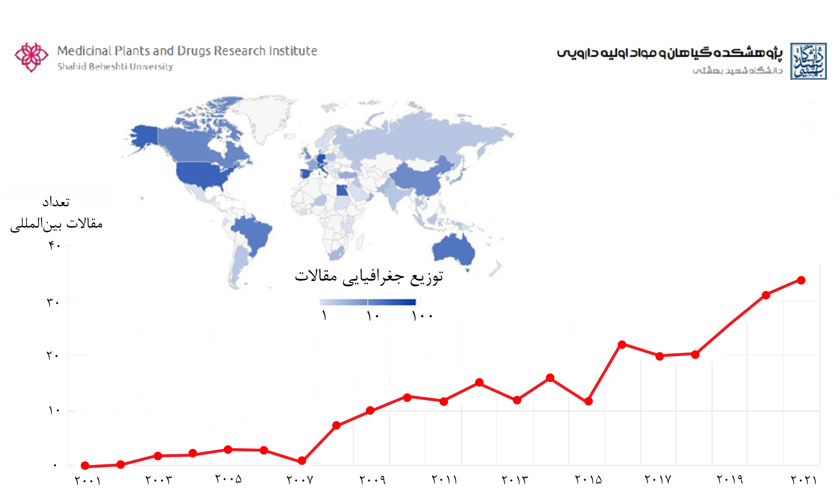Click the Medicinal Plants and Drugs Research Institute title
Image resolution: width=840 pixels, height=504 pixels.
click(x=187, y=51)
